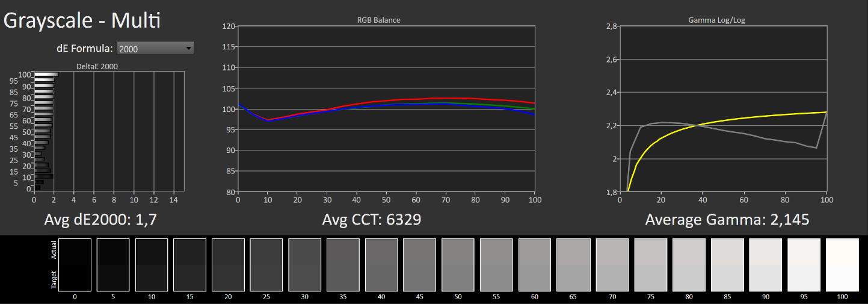Click the Avg dE2000: 1,7 readout
Image resolution: width=868 pixels, height=304 pixels.
(x=100, y=220)
